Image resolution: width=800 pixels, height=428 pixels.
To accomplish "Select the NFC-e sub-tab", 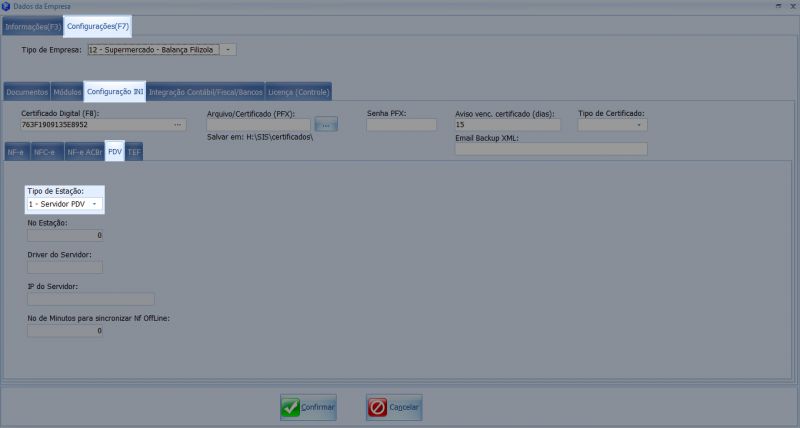I will click(x=45, y=152).
